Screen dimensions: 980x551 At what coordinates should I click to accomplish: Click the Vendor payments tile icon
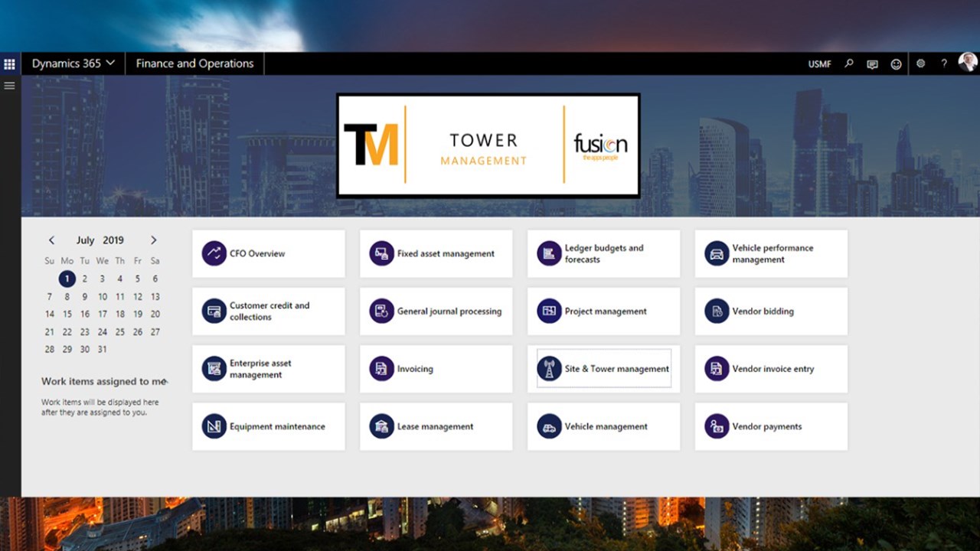(x=717, y=426)
